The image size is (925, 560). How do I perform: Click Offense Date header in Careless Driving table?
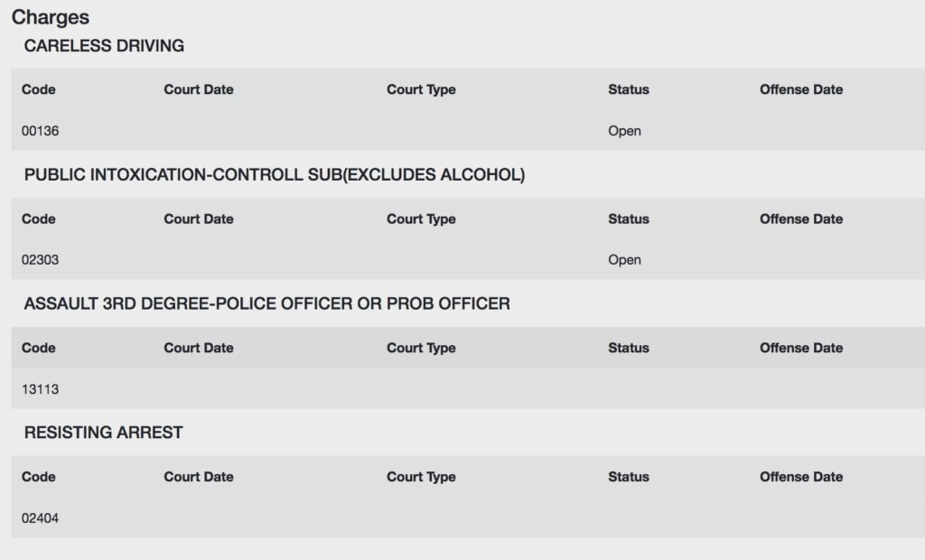click(x=801, y=89)
